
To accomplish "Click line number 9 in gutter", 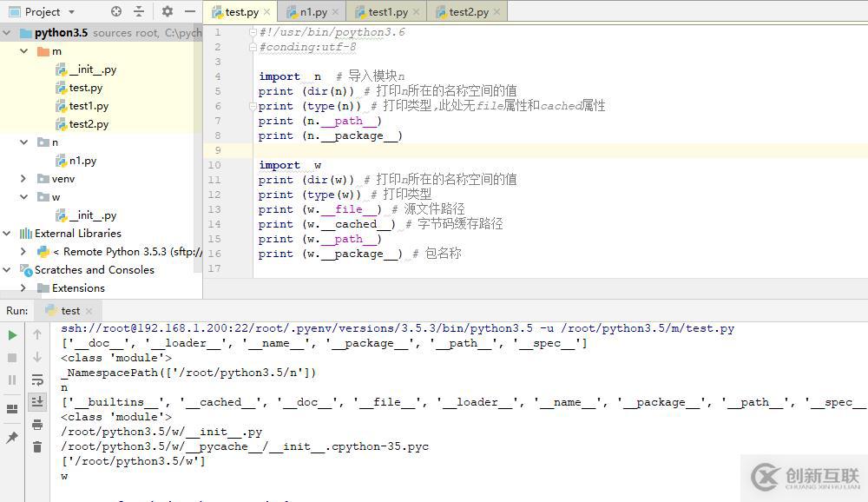I will [218, 150].
